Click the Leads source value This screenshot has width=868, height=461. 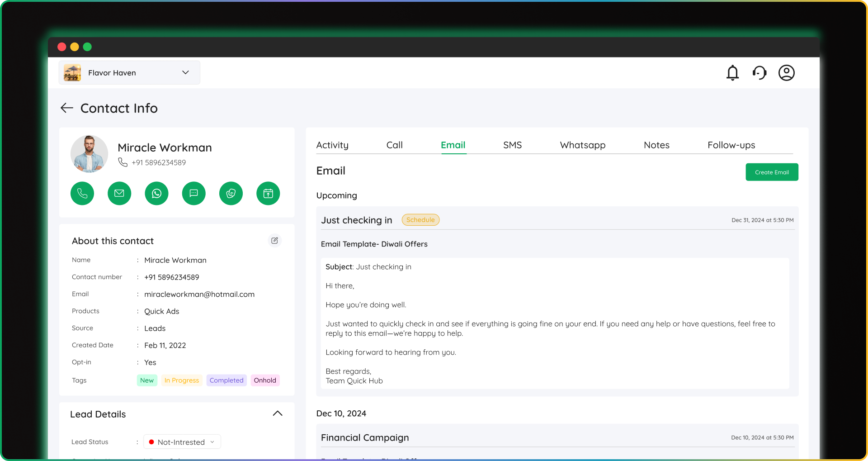pyautogui.click(x=155, y=328)
